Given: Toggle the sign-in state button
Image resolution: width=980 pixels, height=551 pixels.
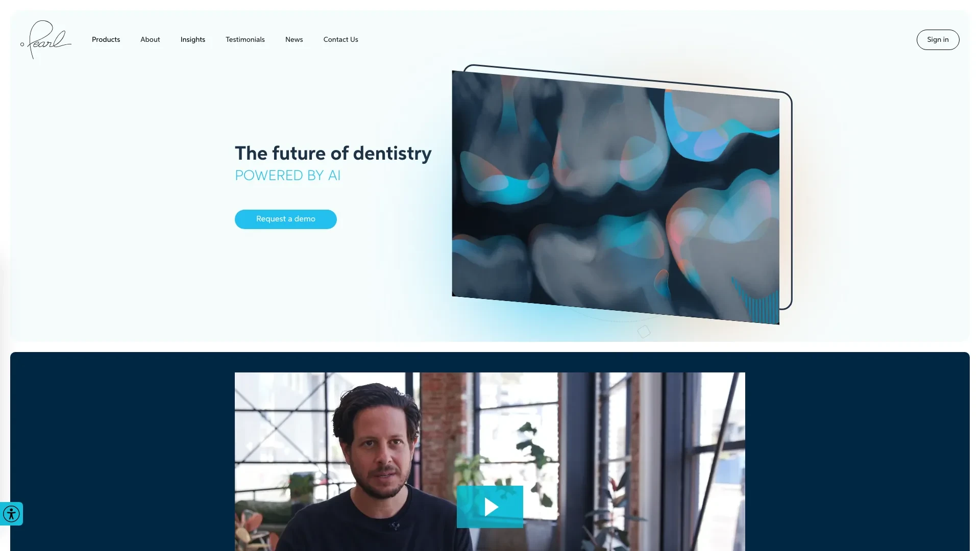Looking at the screenshot, I should click(938, 39).
